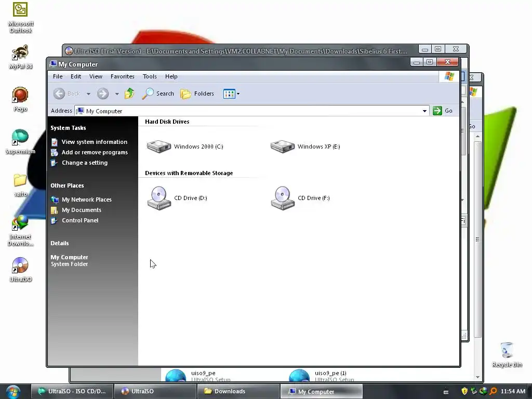Click the Forward navigation arrow icon
Image resolution: width=532 pixels, height=399 pixels.
tap(103, 94)
